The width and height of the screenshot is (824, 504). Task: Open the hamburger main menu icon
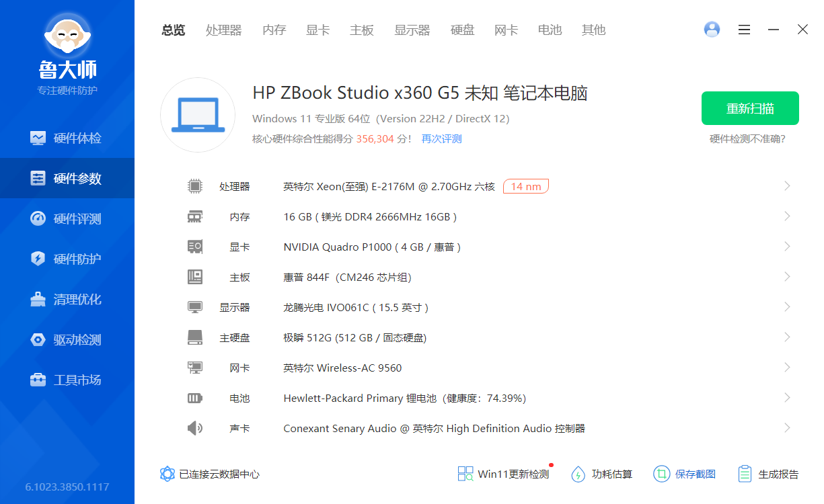[x=744, y=30]
